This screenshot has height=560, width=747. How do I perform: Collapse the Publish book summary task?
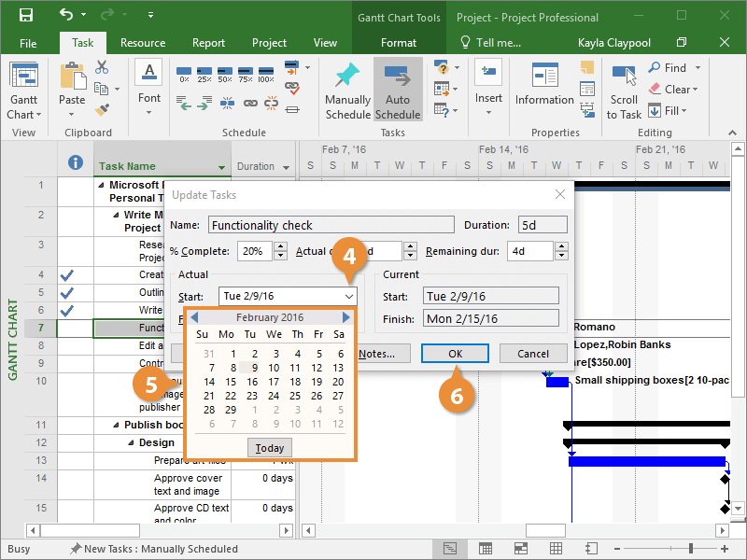(x=116, y=426)
